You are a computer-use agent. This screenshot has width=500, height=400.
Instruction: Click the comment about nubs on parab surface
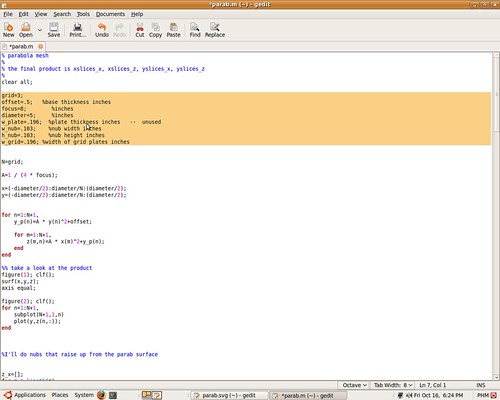80,354
